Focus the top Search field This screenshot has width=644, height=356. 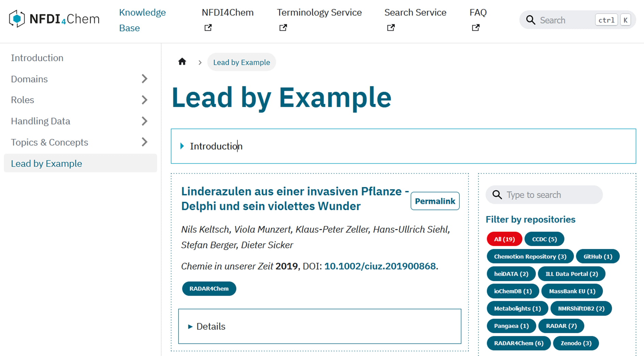coord(577,20)
